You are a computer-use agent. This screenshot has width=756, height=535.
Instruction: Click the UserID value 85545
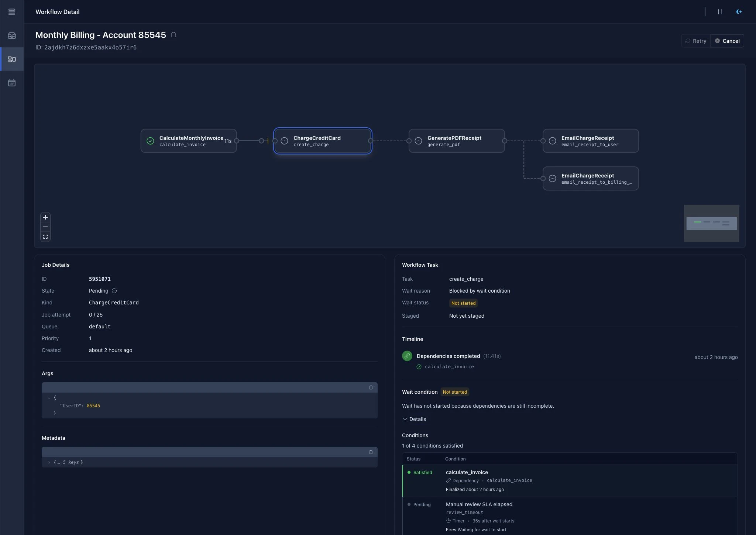(x=93, y=406)
